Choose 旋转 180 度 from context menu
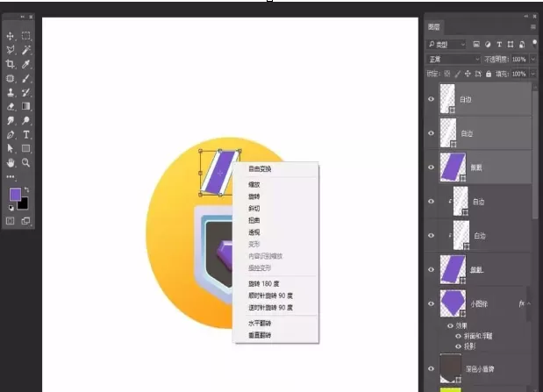 coord(263,284)
